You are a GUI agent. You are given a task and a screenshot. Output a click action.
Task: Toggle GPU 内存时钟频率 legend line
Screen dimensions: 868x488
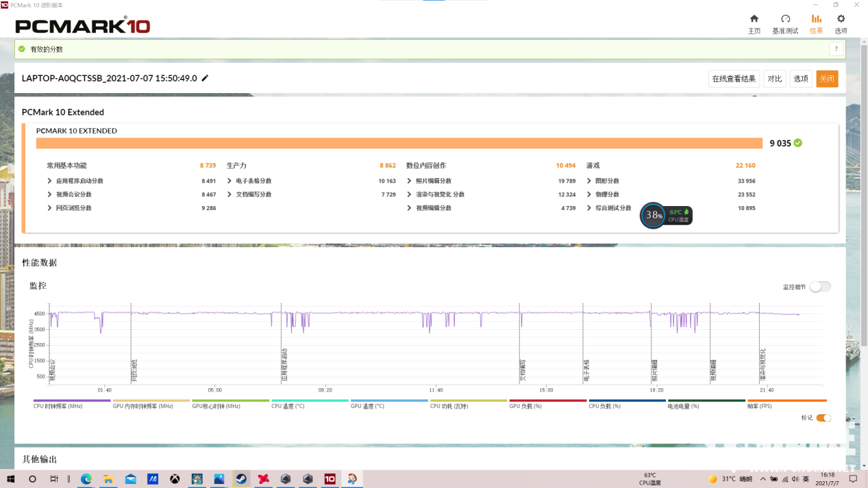151,404
